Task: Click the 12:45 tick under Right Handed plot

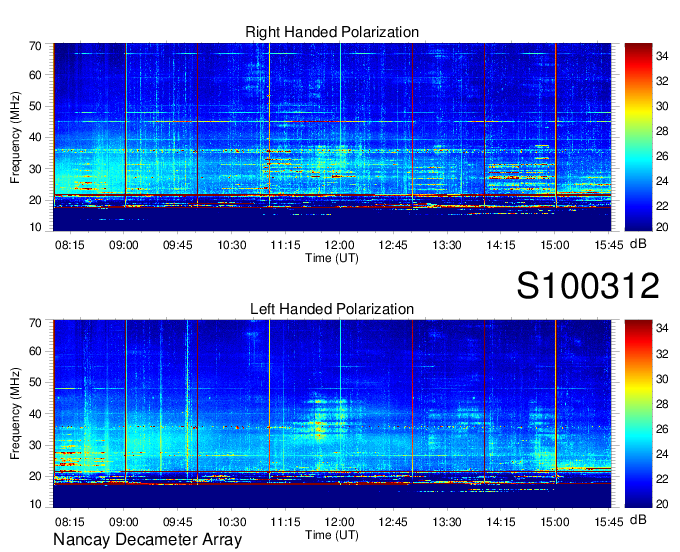Action: click(393, 245)
